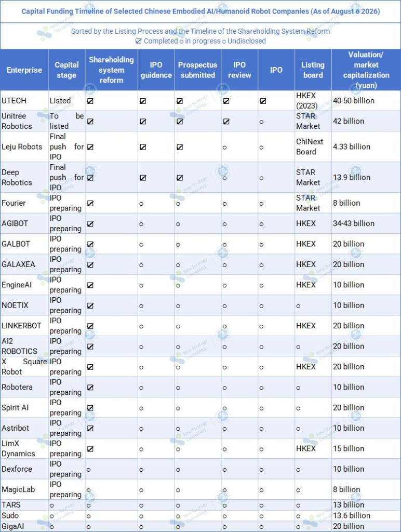Click Leju Robots' IPO review circle
This screenshot has width=401, height=532.
(224, 148)
